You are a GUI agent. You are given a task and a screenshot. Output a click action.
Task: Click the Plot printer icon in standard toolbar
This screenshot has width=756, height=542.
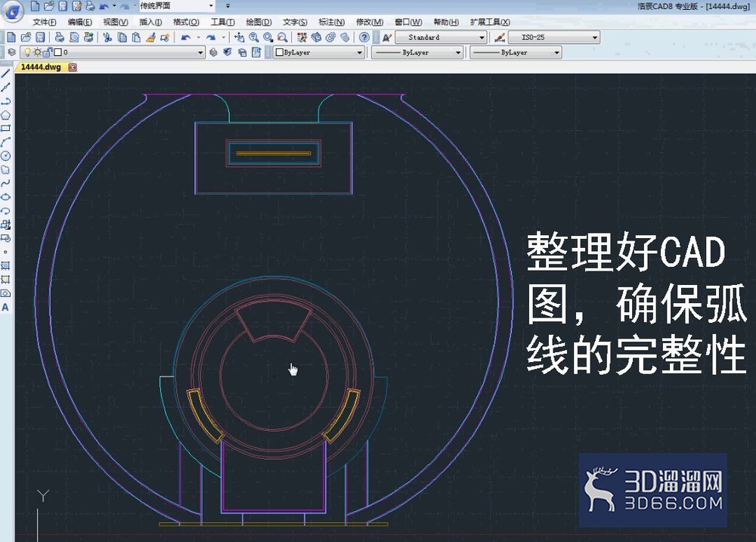click(x=59, y=37)
